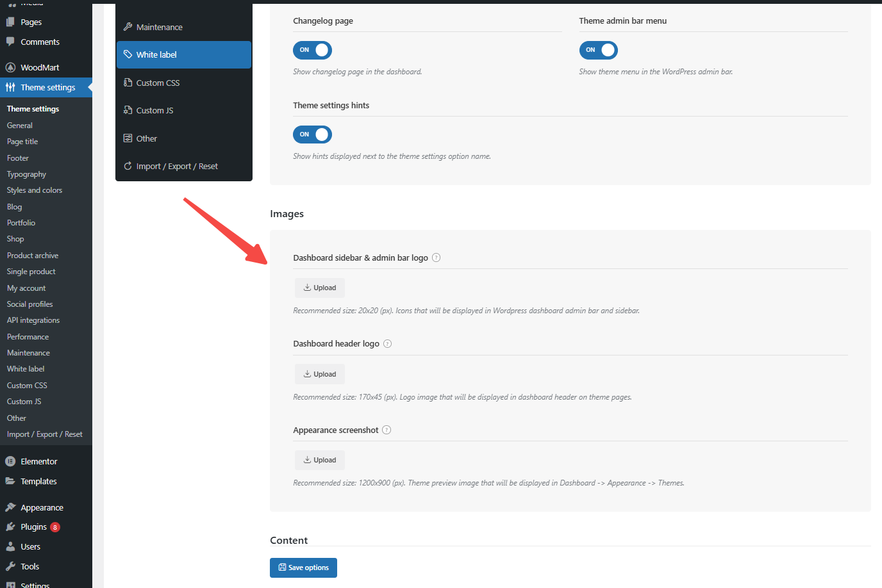Click help icon beside Dashboard sidebar logo
Image resolution: width=882 pixels, height=588 pixels.
point(437,257)
